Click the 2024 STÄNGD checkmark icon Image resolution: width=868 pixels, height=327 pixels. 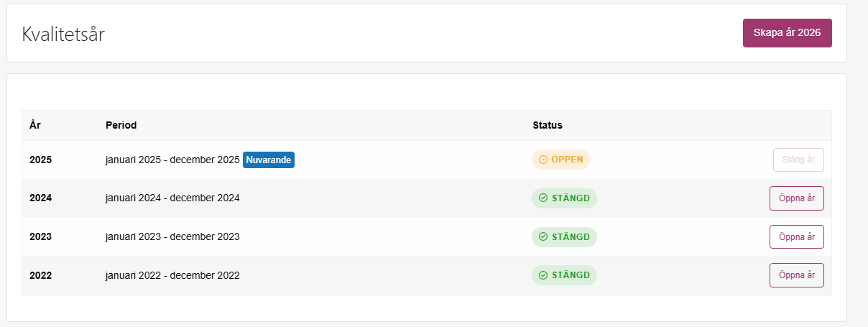tap(543, 198)
